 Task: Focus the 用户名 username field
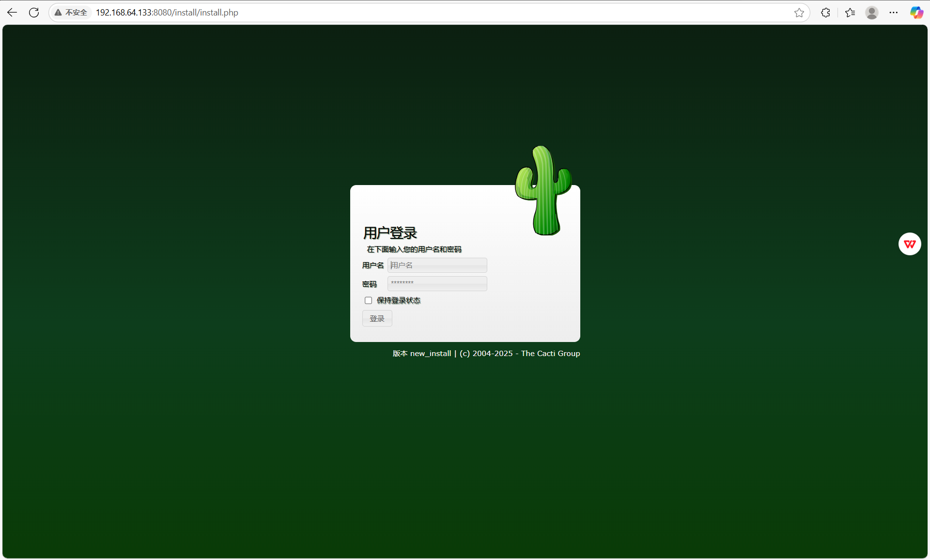[437, 265]
